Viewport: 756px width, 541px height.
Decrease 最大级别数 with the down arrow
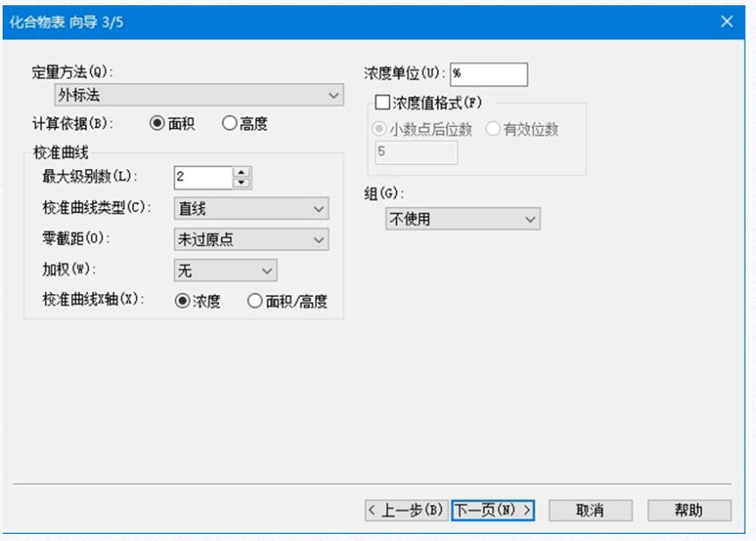[242, 183]
